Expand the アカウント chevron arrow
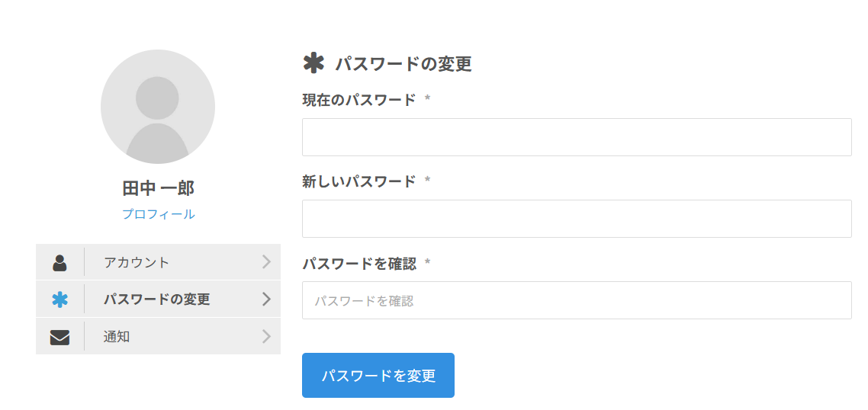The image size is (868, 410). tap(266, 262)
